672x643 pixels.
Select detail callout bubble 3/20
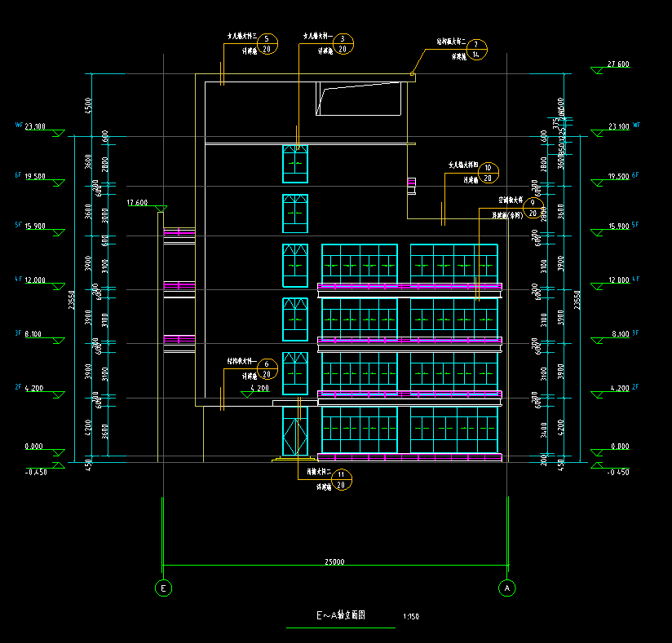[x=343, y=43]
